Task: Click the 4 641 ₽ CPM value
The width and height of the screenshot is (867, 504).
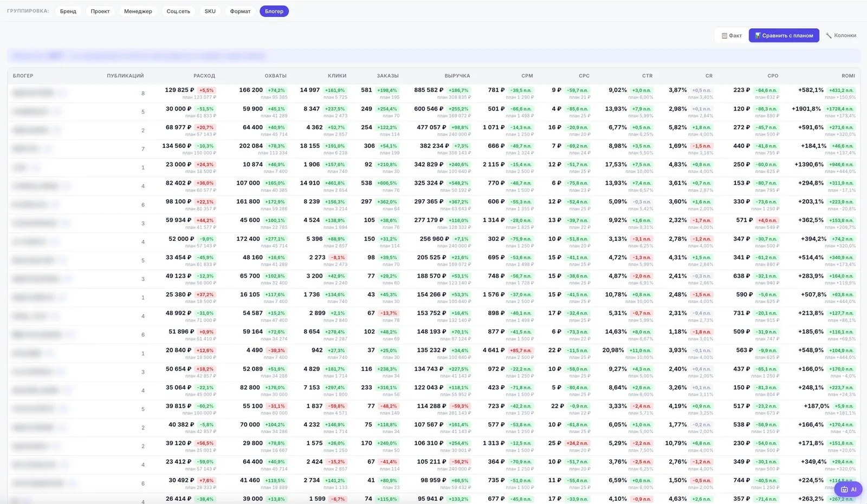Action: [x=494, y=350]
